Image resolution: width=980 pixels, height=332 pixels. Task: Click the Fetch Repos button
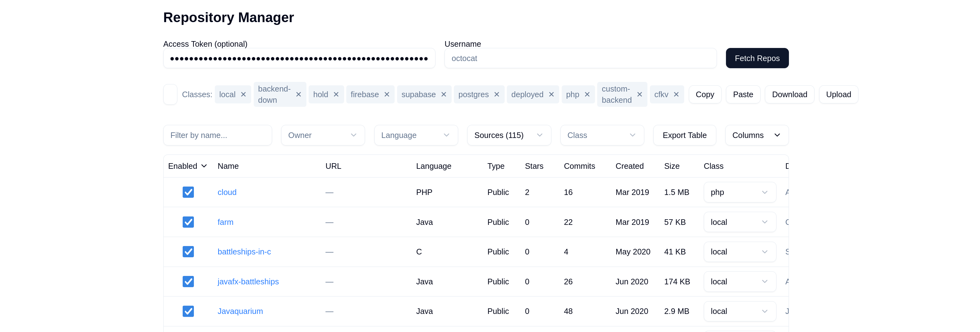[757, 58]
